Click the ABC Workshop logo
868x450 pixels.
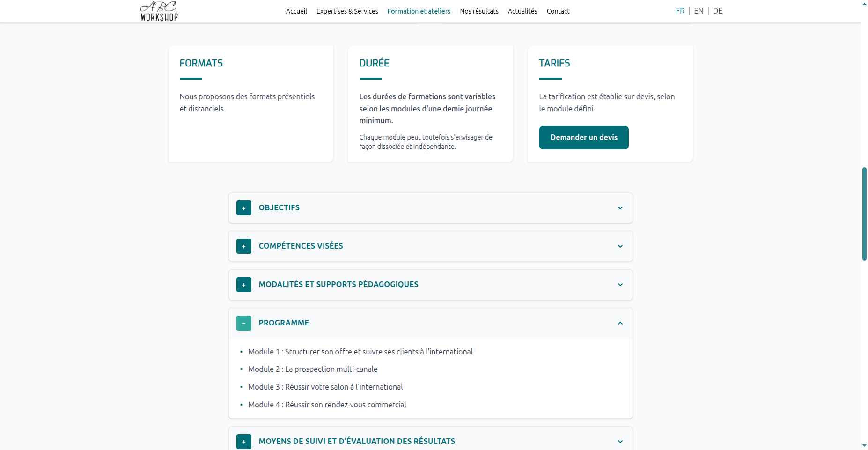pos(159,11)
